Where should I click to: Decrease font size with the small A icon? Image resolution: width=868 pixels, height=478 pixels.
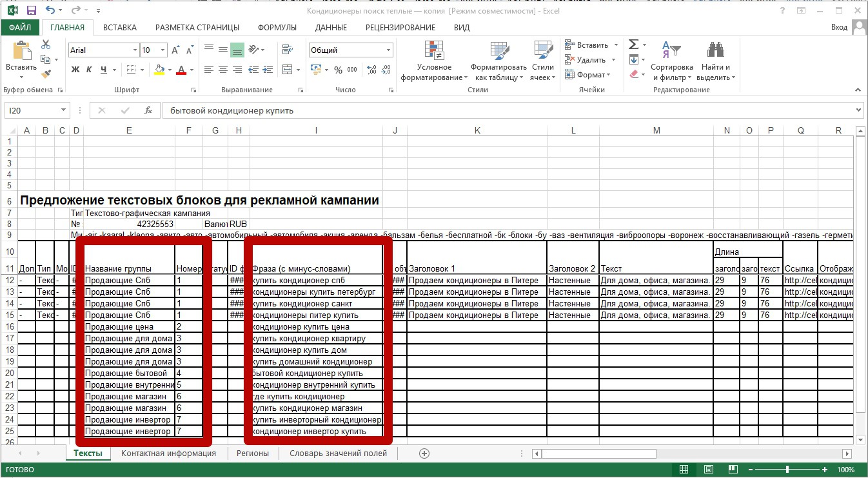pyautogui.click(x=190, y=50)
